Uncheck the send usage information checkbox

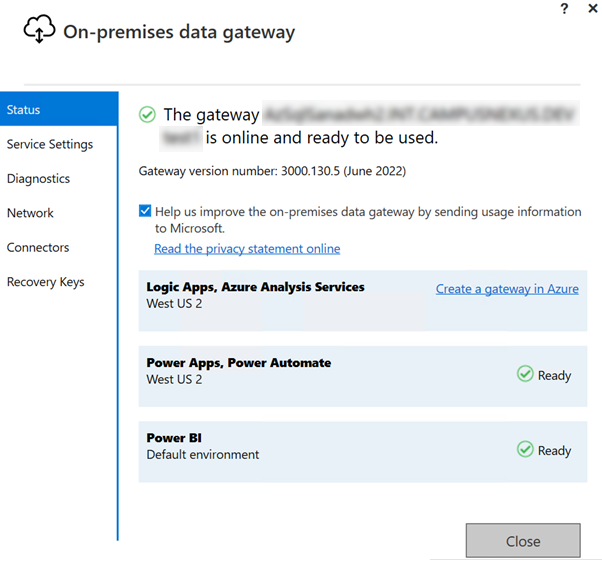click(146, 211)
